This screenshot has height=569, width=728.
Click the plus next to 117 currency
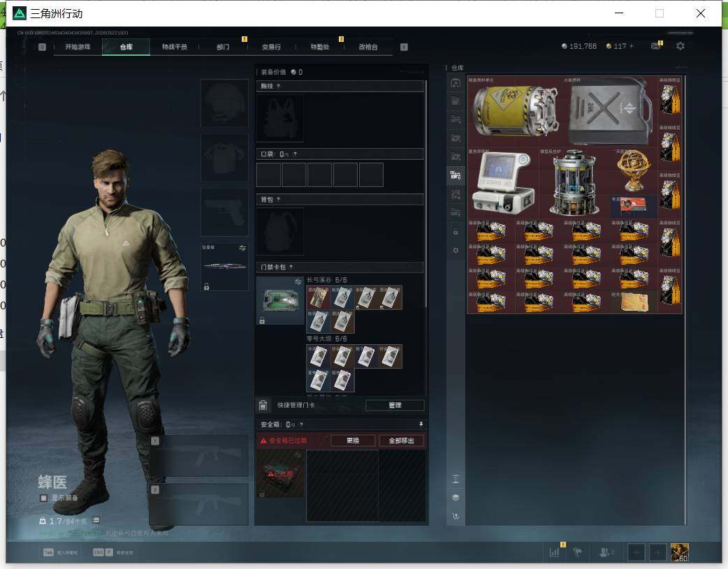(631, 46)
